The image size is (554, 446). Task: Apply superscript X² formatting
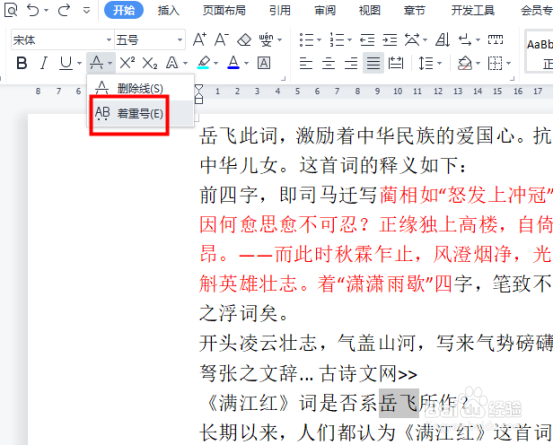pos(127,63)
